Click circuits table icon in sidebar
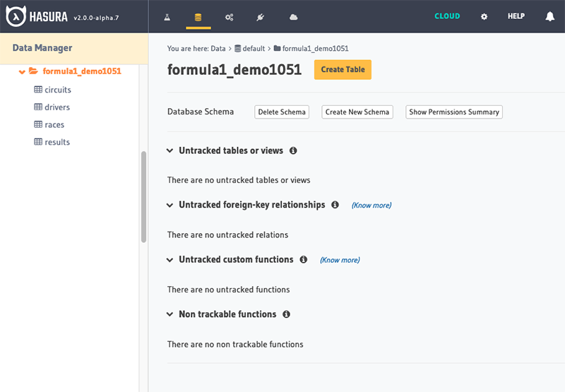 (x=38, y=90)
